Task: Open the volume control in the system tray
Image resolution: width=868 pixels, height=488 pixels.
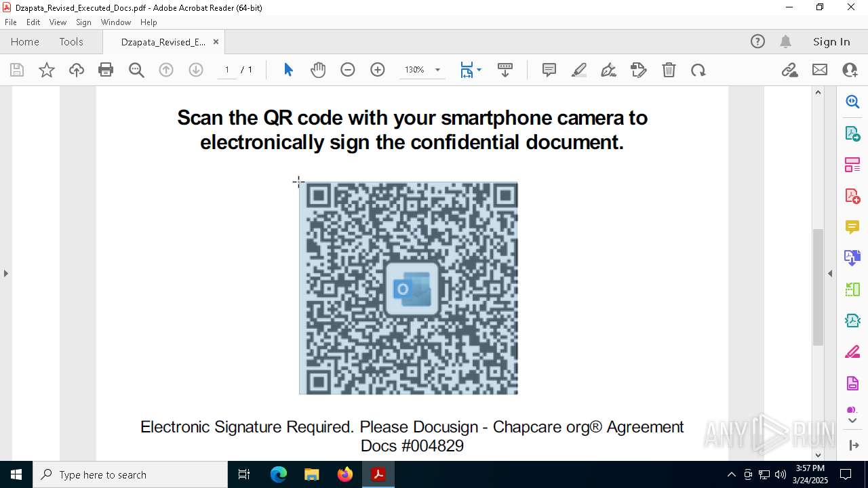Action: tap(781, 474)
